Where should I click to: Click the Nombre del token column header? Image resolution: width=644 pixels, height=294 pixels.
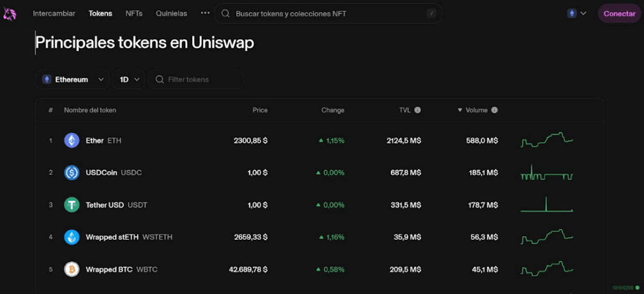(90, 110)
